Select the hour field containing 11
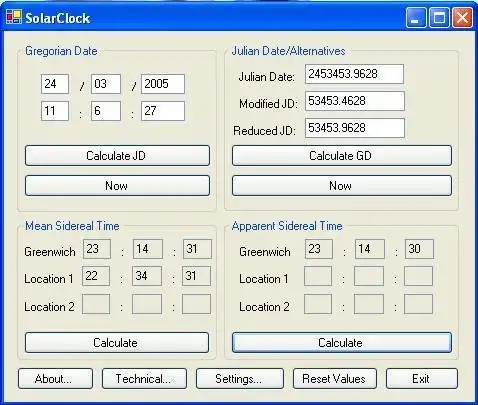Image resolution: width=478 pixels, height=405 pixels. pos(55,111)
